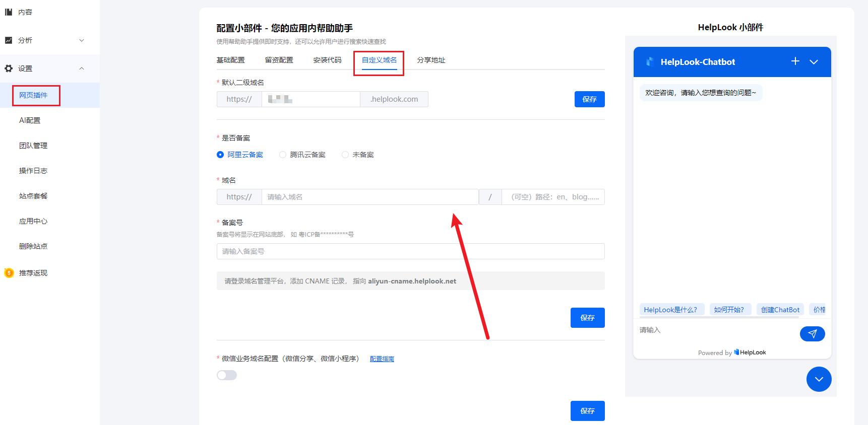Click the 推荐返现 coin icon
The width and height of the screenshot is (868, 425).
click(9, 273)
